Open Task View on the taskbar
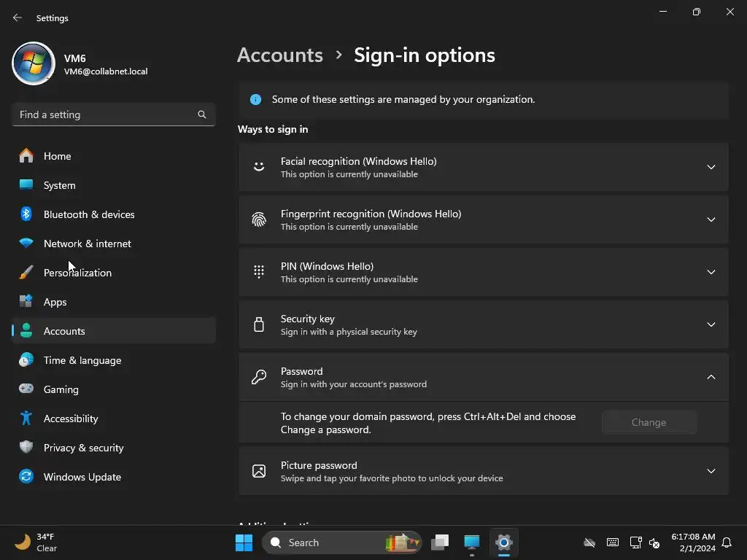 440,542
